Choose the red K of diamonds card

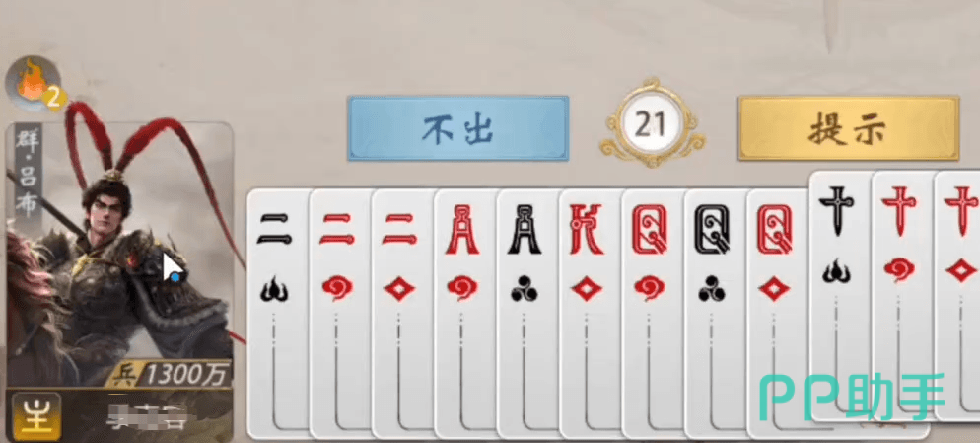590,313
